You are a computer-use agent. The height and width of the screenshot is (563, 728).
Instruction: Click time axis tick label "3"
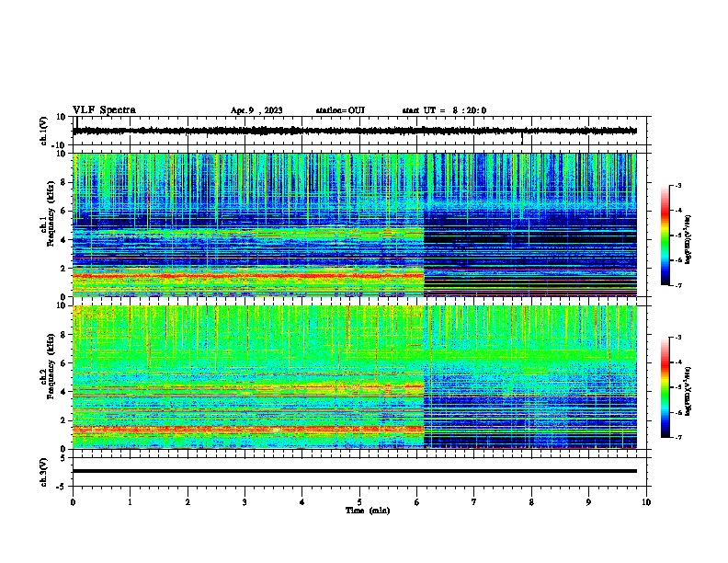coord(245,502)
